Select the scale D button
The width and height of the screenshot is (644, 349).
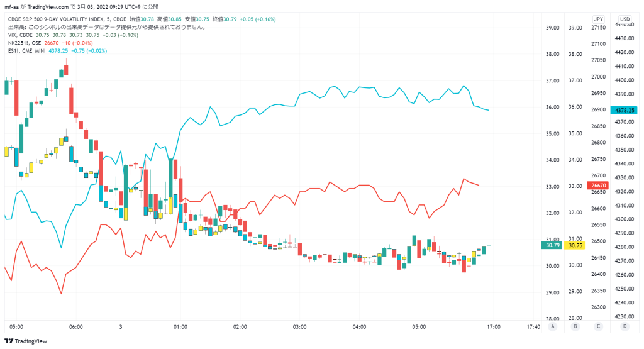(x=625, y=326)
